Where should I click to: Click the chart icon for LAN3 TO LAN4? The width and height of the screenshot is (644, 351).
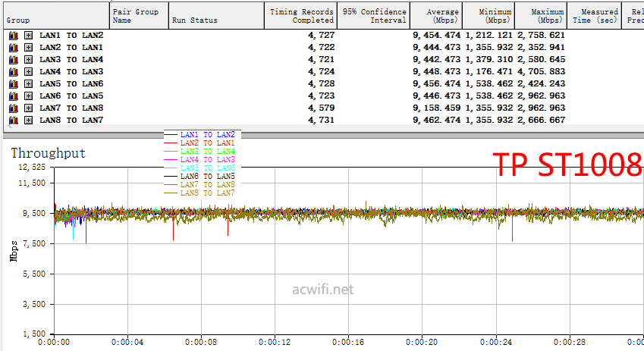click(x=14, y=60)
